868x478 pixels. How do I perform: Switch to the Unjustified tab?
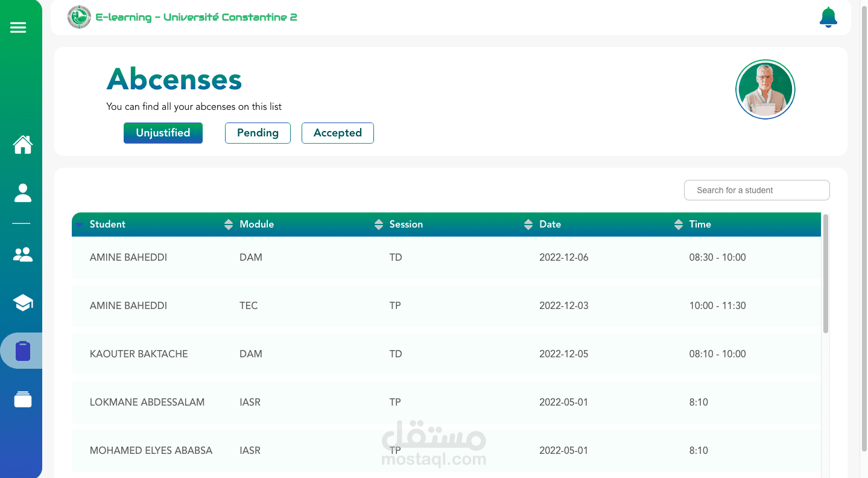[x=163, y=133]
